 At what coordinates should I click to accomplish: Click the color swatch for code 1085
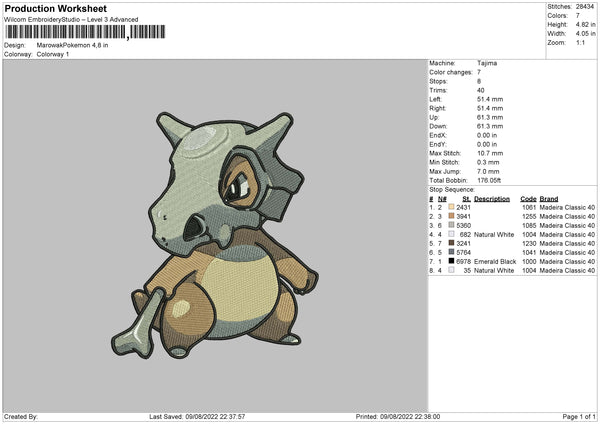click(x=451, y=225)
